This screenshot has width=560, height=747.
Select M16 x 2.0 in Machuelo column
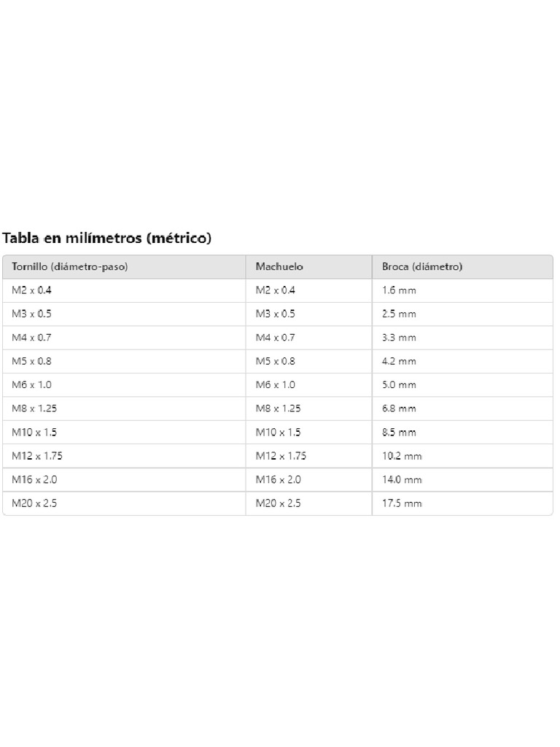click(278, 479)
